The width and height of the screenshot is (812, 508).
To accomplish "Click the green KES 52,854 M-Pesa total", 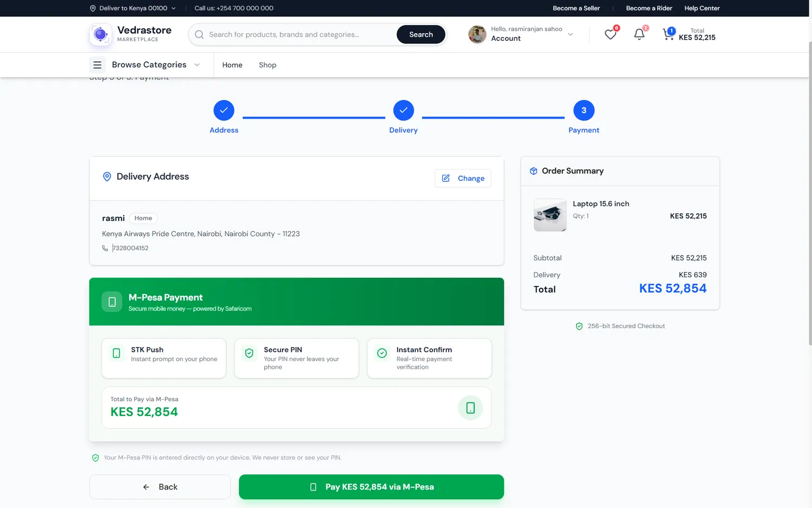I will tap(144, 412).
